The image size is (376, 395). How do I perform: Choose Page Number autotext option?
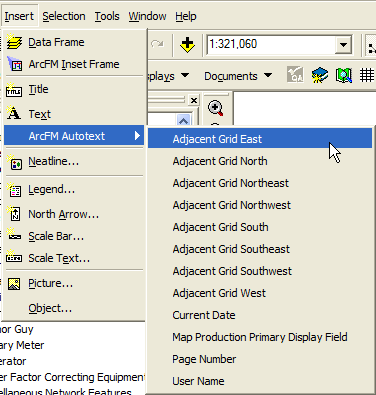(204, 359)
